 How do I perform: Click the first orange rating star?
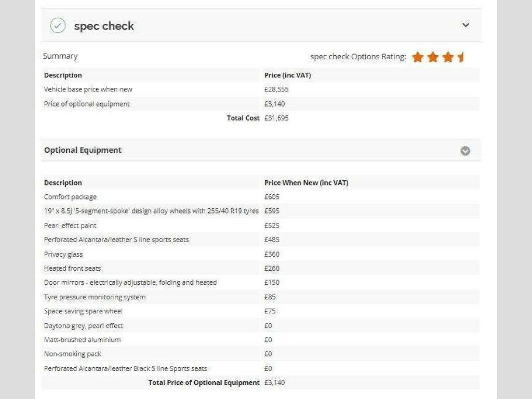[418, 57]
